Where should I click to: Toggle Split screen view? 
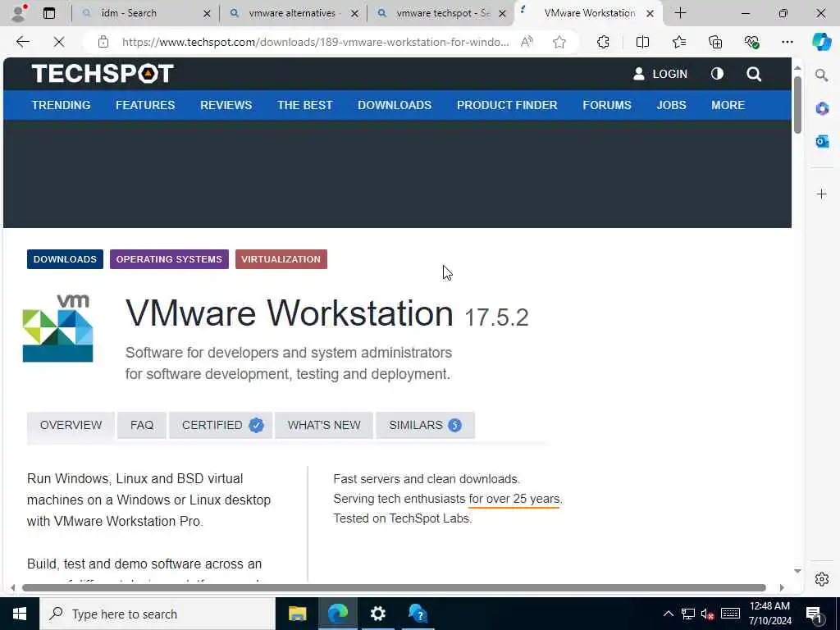tap(642, 42)
